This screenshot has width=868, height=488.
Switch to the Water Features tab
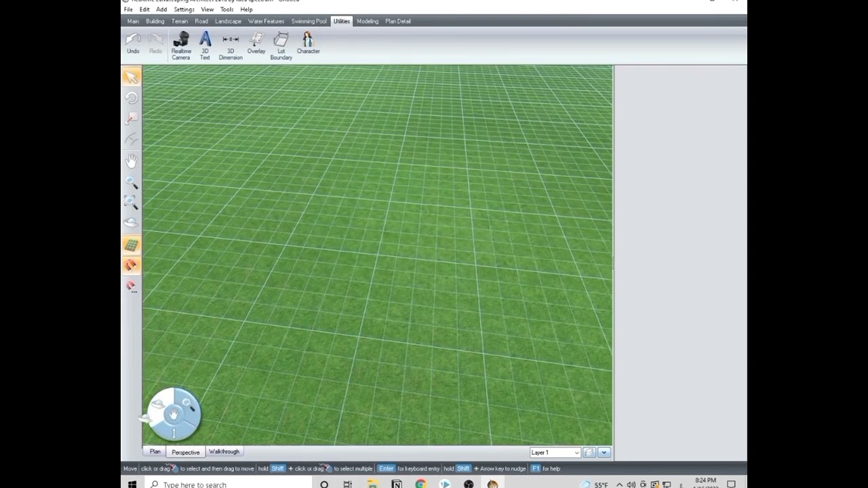[x=266, y=21]
